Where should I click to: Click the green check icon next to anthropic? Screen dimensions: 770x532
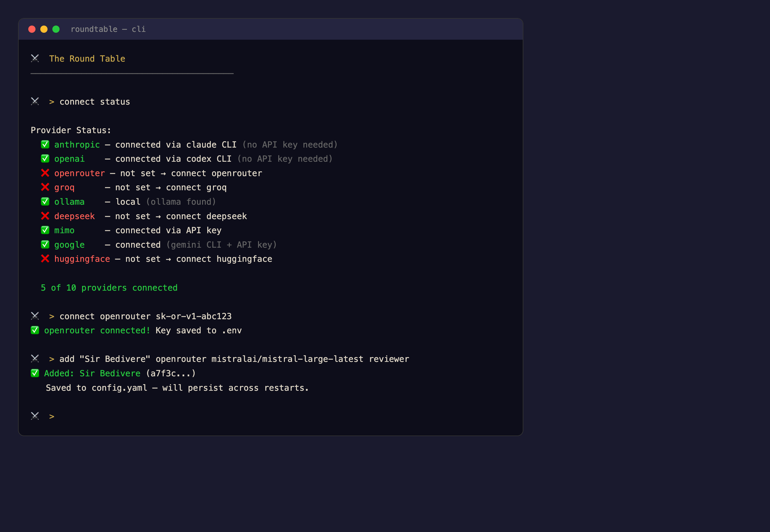click(45, 144)
